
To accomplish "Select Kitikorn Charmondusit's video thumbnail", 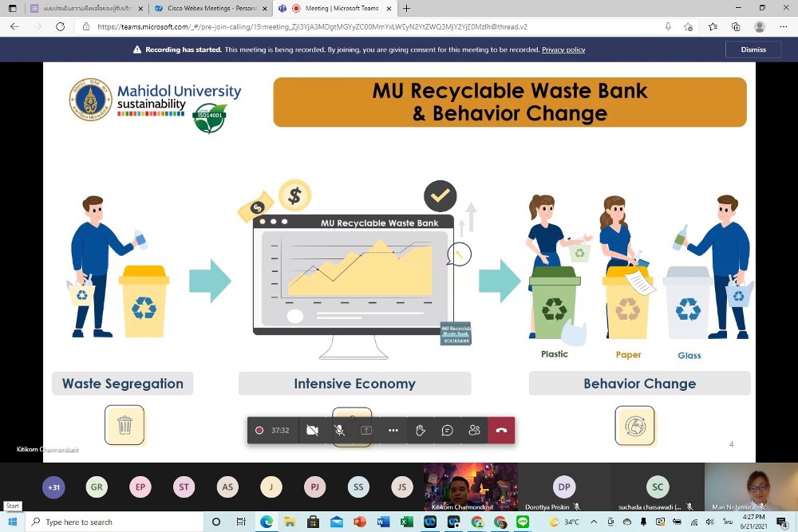I will 471,485.
